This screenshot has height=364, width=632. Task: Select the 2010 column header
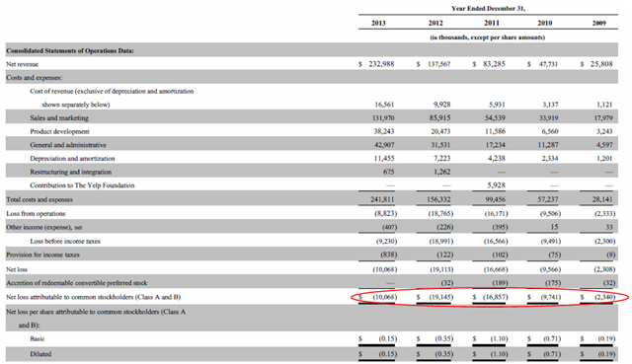tap(544, 23)
